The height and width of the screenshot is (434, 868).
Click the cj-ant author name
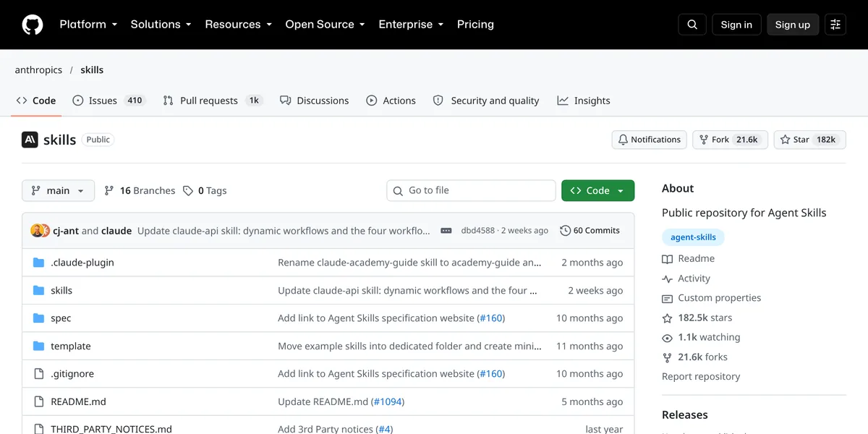click(x=66, y=231)
